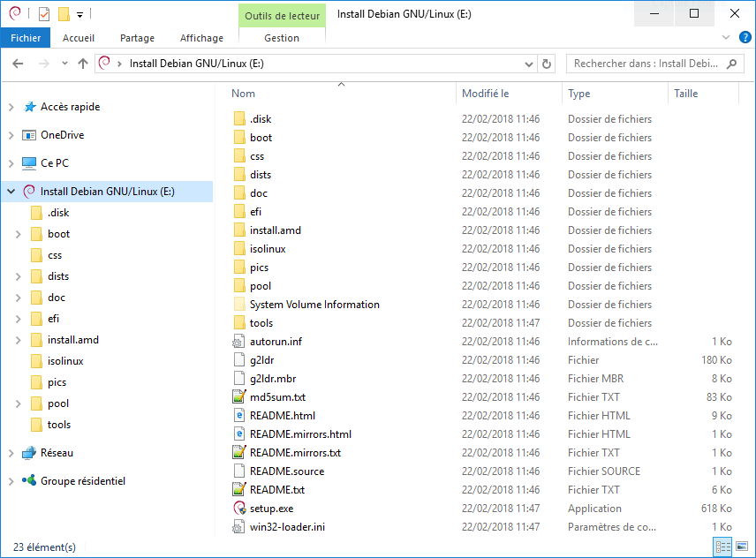Viewport: 756px width, 558px height.
Task: Expand the ribbon with the chevron
Action: pos(726,38)
